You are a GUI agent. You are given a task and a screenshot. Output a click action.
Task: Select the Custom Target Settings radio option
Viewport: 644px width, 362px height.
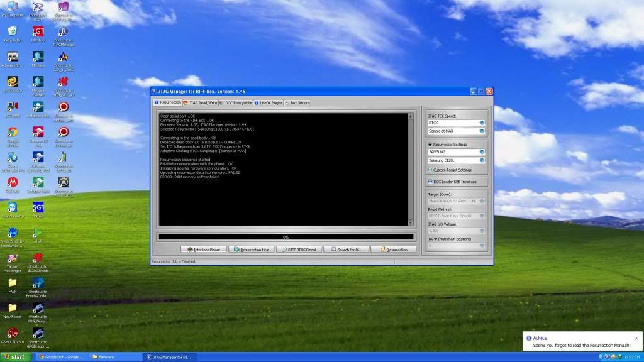pos(430,170)
